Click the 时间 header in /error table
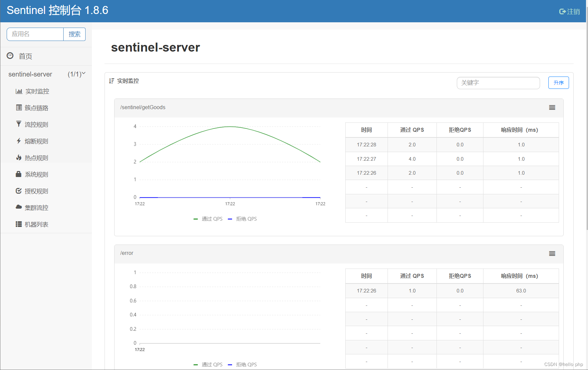 coord(367,276)
